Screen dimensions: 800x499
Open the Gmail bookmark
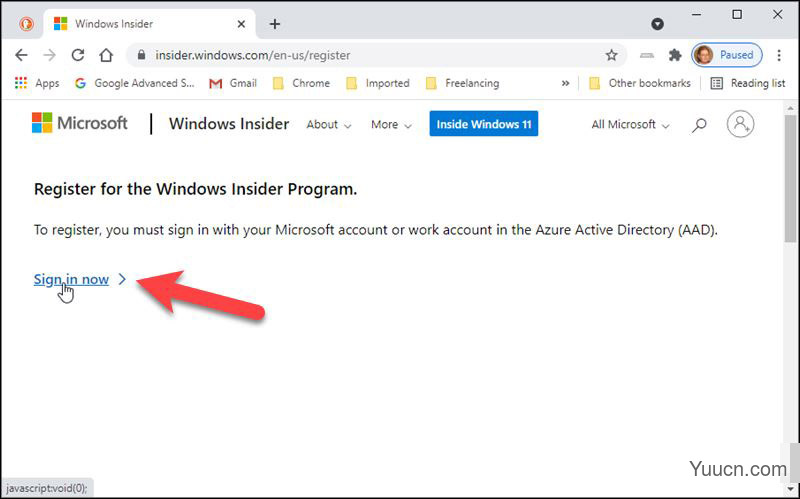coord(233,83)
